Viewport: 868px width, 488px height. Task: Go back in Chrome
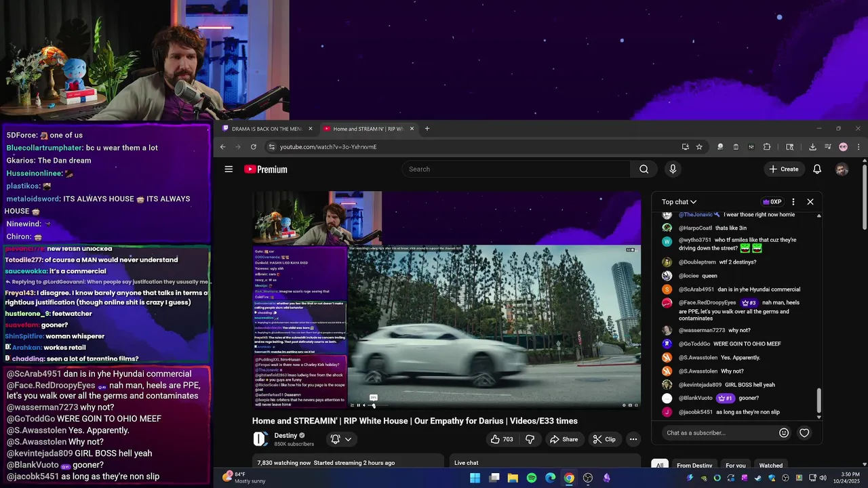click(x=223, y=146)
